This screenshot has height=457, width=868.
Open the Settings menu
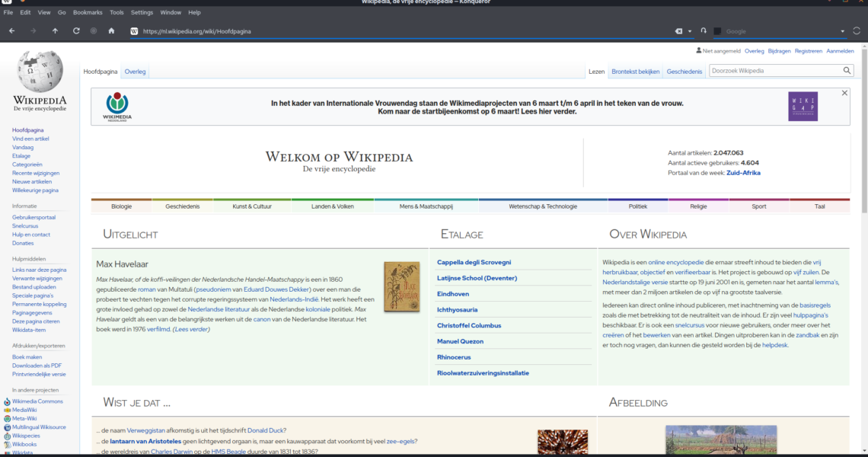coord(142,13)
